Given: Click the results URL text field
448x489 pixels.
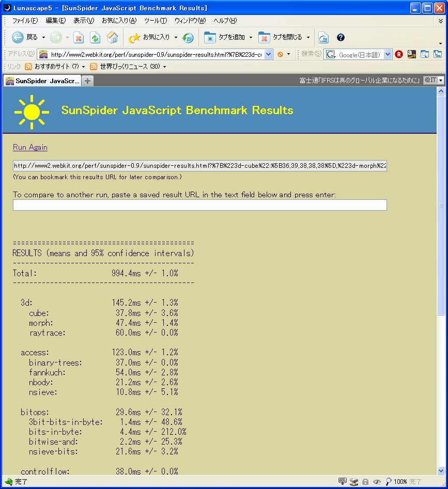Looking at the screenshot, I should coord(199,166).
